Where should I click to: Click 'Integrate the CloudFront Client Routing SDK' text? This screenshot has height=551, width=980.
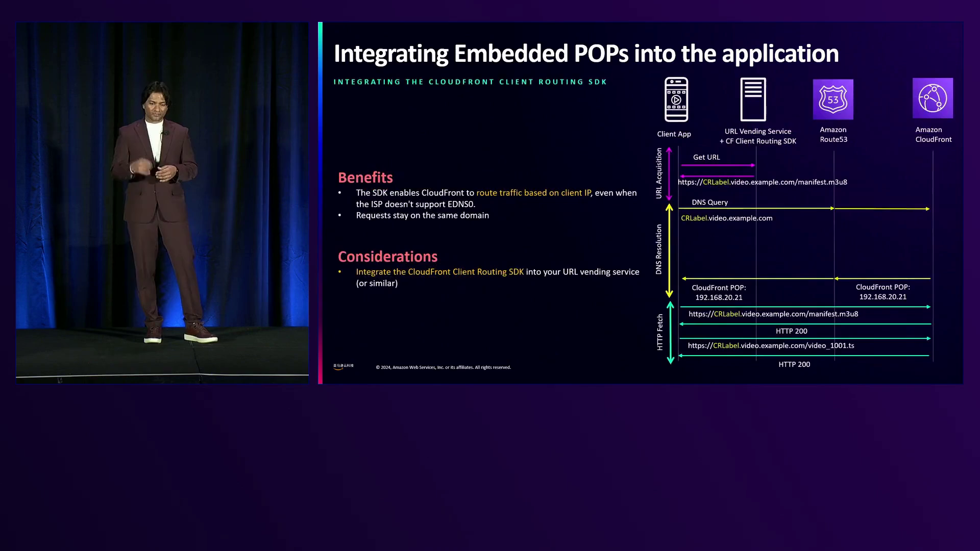[x=439, y=272]
